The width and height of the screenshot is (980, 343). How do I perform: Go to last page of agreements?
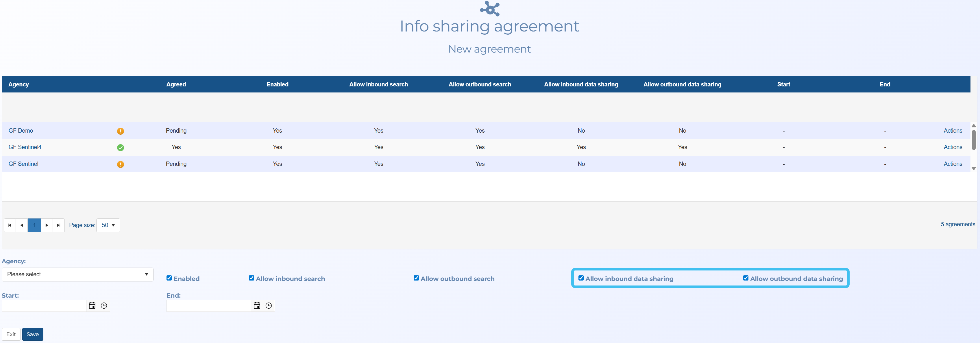pos(59,225)
